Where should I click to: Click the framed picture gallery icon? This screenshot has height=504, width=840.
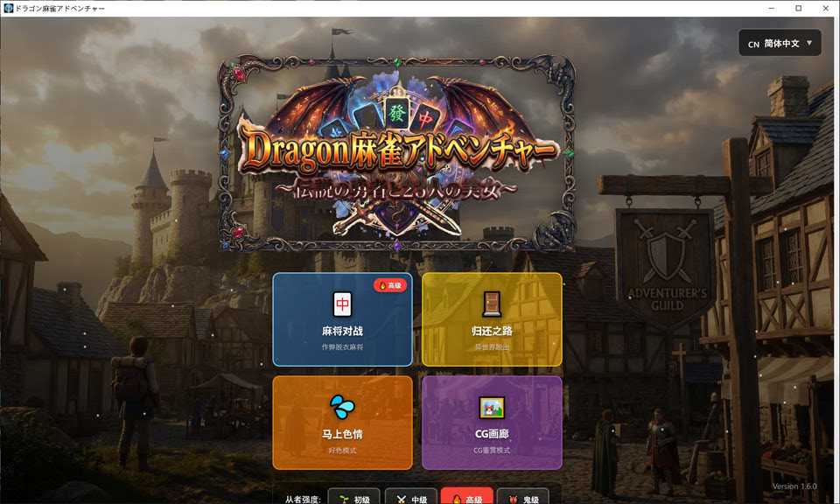point(492,407)
